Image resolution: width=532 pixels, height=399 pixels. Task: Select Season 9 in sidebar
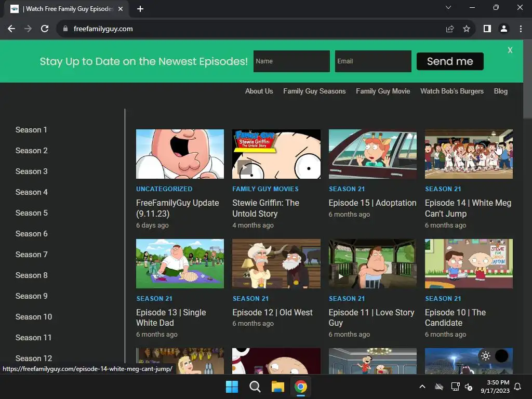pos(31,296)
